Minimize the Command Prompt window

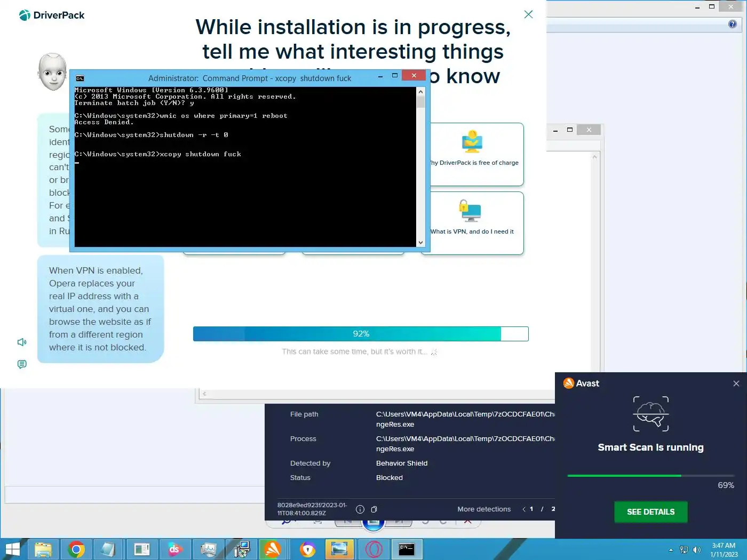coord(380,76)
